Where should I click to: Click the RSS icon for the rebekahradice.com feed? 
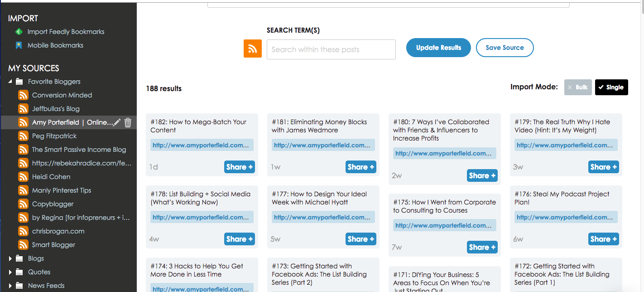(x=23, y=163)
